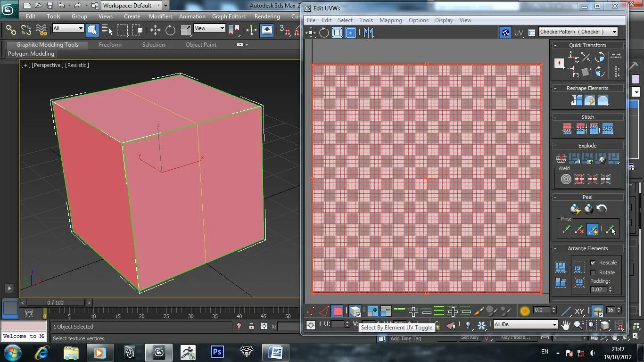Select the Freeform Mode tool in Edit UVWs
This screenshot has height=362, width=644.
tap(350, 33)
